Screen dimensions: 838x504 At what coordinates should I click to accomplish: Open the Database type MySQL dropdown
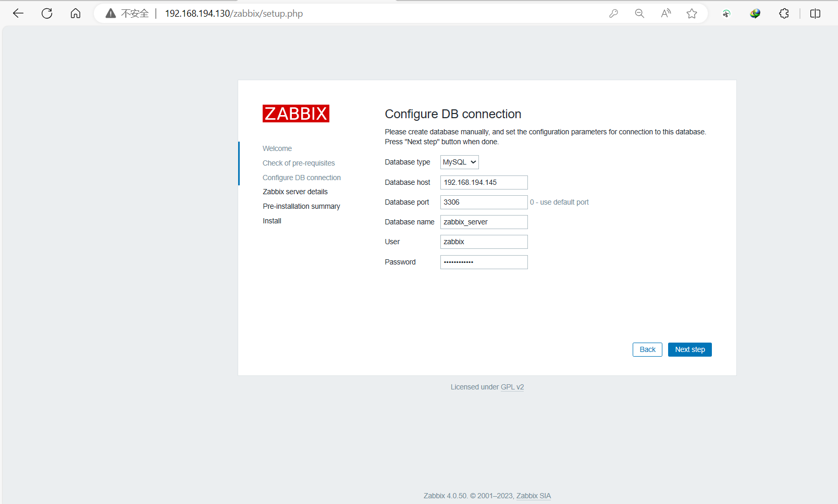point(459,162)
